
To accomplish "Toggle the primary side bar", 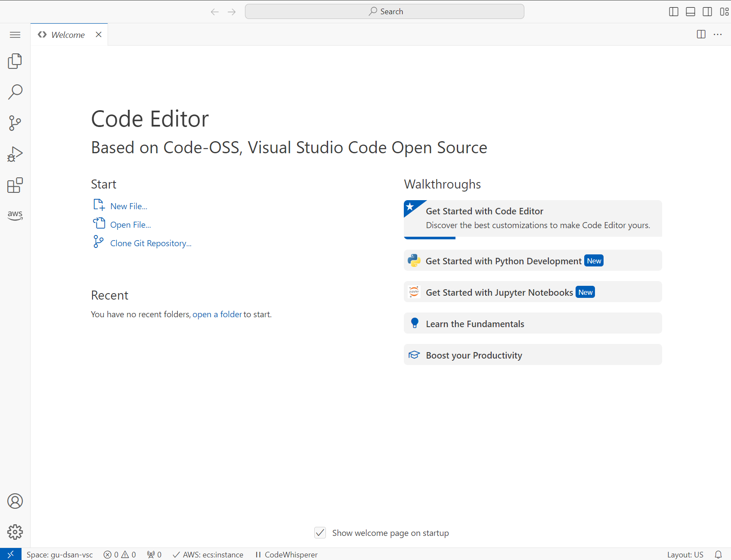I will pyautogui.click(x=674, y=12).
